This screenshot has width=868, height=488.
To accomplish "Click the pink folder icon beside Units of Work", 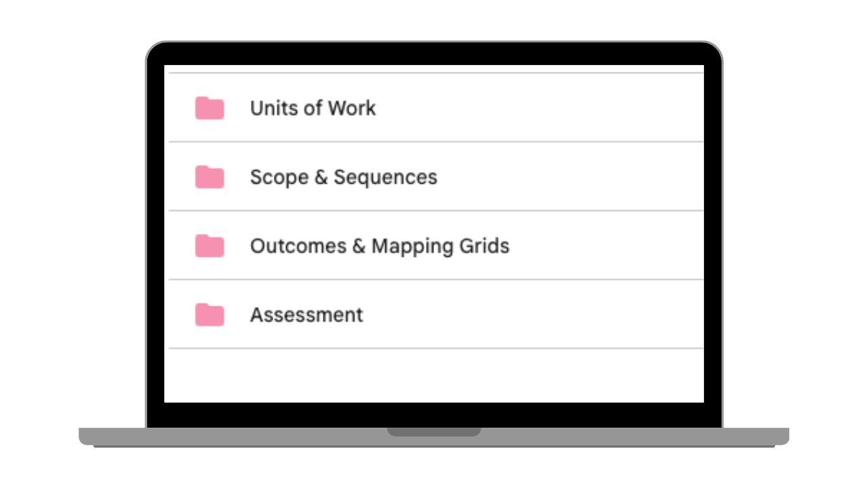I will tap(210, 108).
